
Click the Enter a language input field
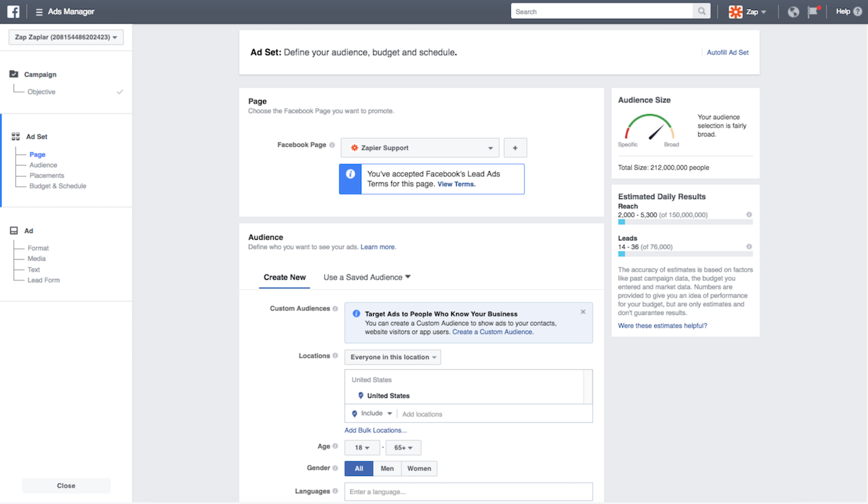[468, 492]
